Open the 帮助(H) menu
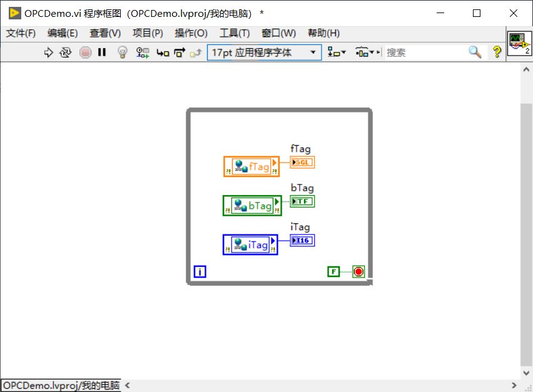 (x=323, y=33)
